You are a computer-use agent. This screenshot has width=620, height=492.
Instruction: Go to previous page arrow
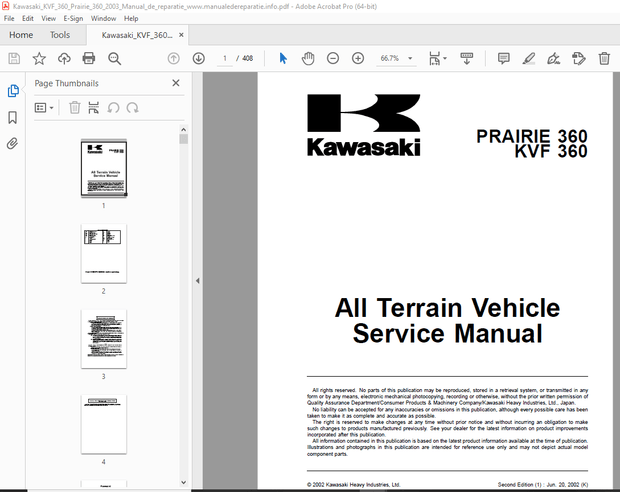(x=174, y=59)
